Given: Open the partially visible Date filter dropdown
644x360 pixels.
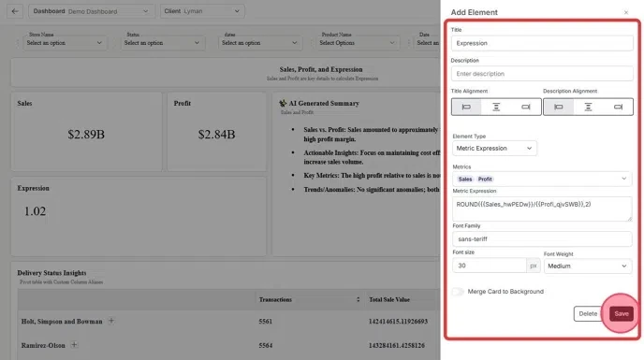Looking at the screenshot, I should (427, 43).
